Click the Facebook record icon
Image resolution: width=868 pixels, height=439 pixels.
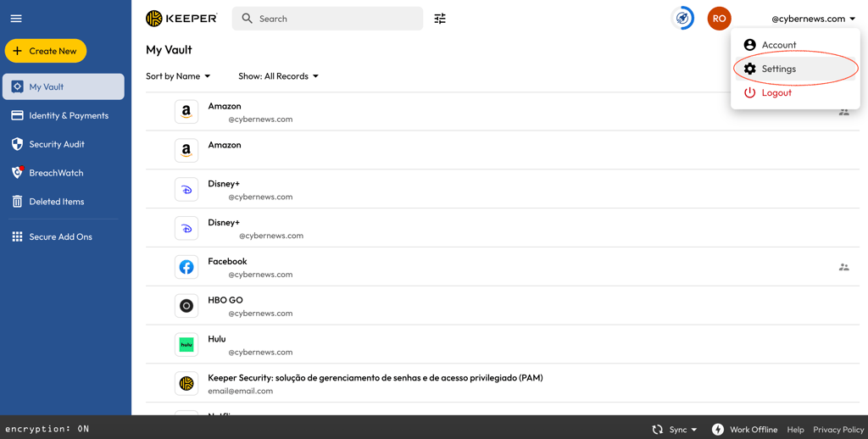coord(186,267)
